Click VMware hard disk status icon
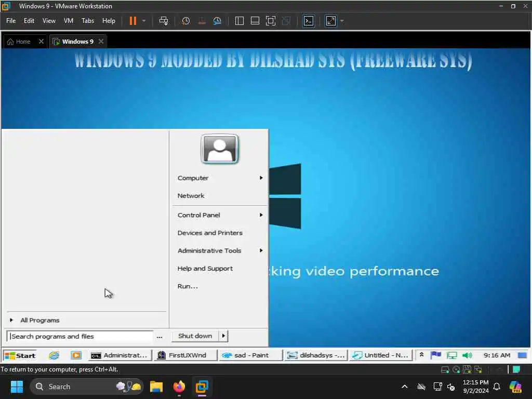Viewport: 532px width, 399px height. [445, 369]
